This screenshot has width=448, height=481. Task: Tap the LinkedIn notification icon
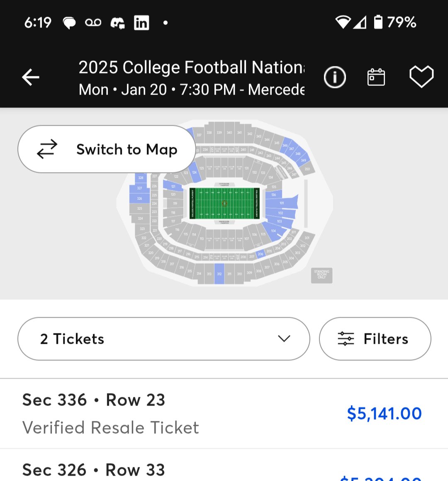141,23
